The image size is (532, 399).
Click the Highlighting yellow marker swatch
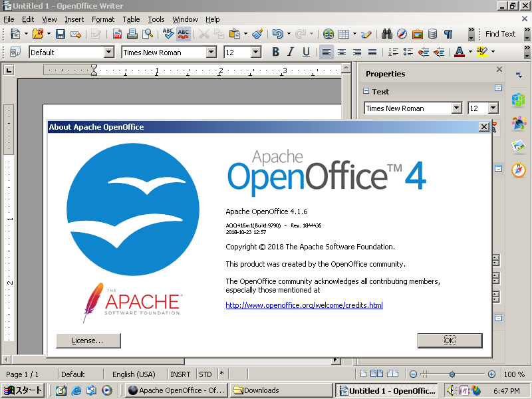[481, 52]
